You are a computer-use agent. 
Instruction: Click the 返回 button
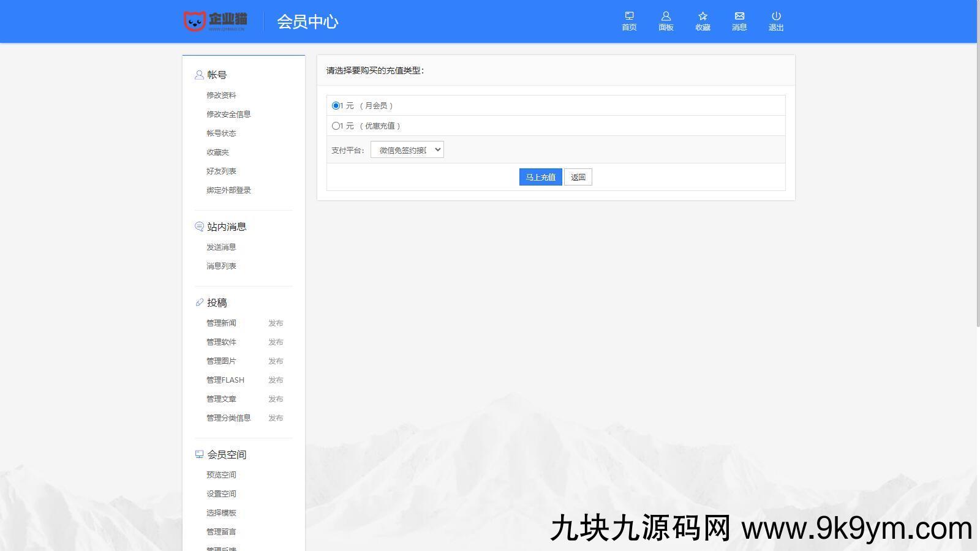click(x=578, y=178)
